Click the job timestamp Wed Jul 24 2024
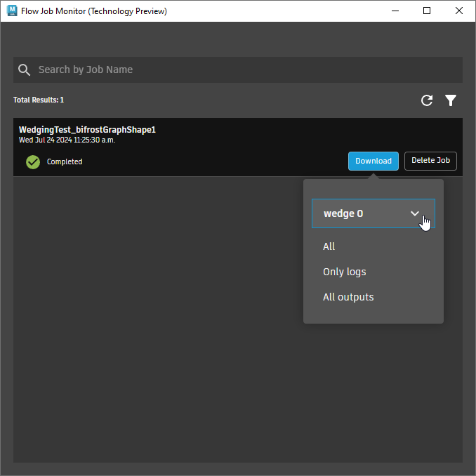Viewport: 476px width, 476px height. pyautogui.click(x=67, y=140)
